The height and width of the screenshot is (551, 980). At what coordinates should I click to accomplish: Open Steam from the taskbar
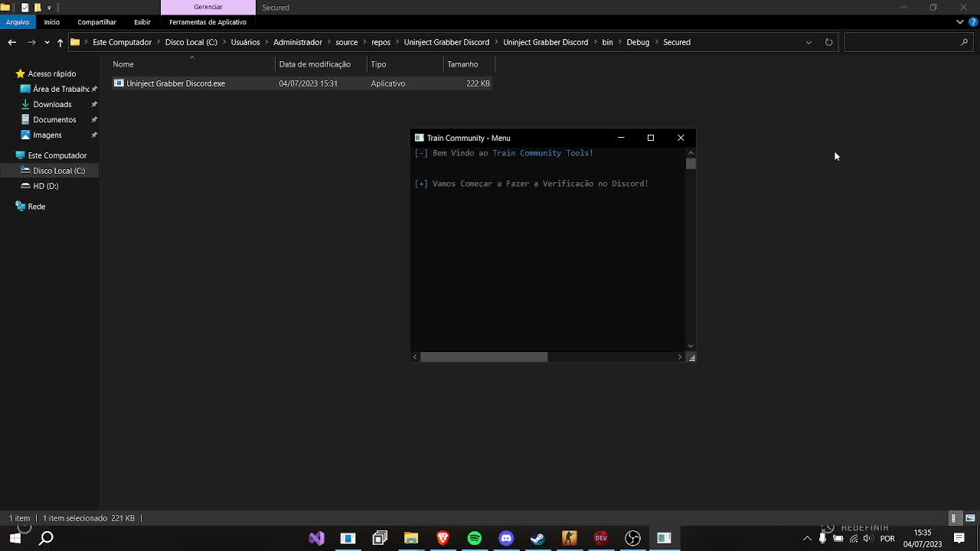tap(537, 537)
